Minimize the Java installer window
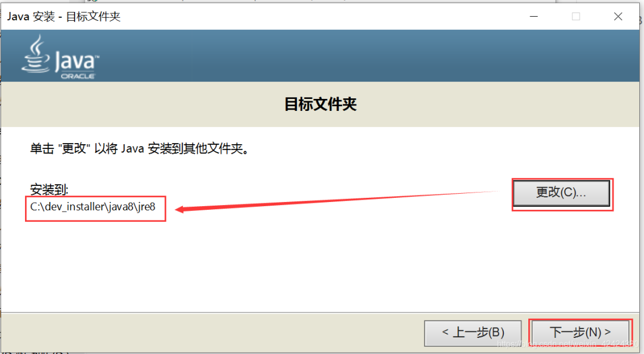This screenshot has width=644, height=354. (x=534, y=17)
